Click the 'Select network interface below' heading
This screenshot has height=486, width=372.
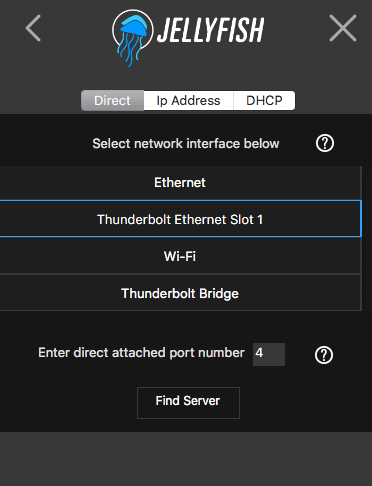tap(186, 143)
